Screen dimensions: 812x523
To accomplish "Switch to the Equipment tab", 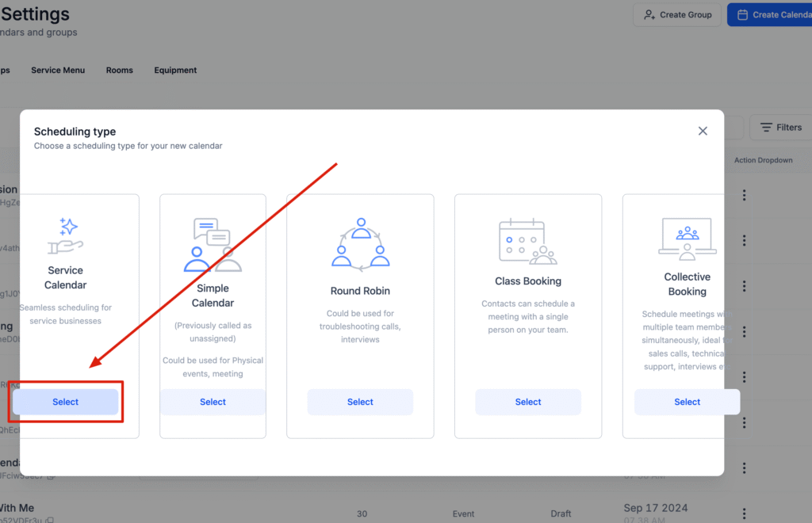I will [175, 70].
